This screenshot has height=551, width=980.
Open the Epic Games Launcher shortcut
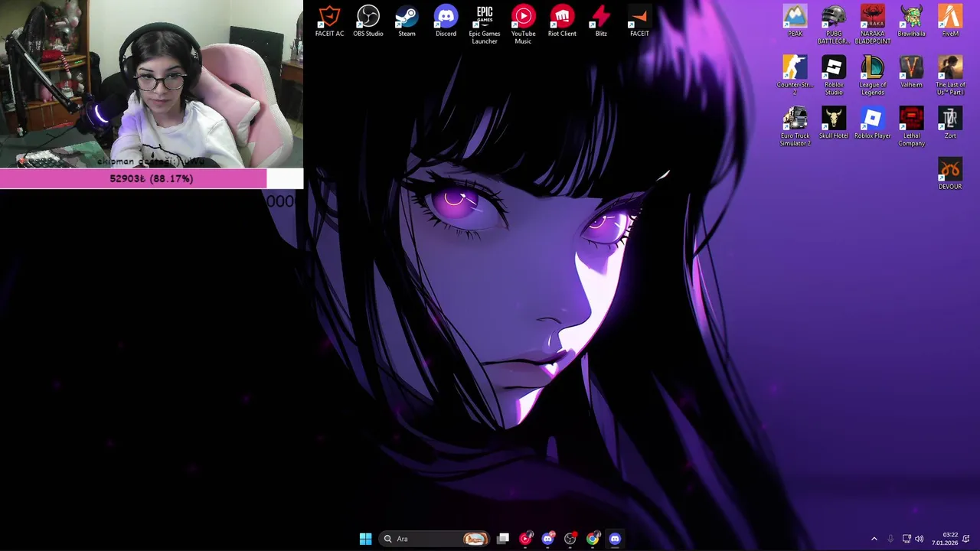[485, 24]
